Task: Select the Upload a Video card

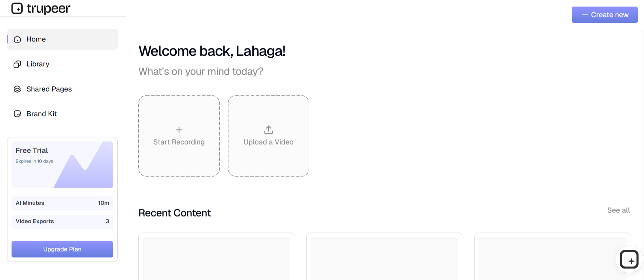Action: tap(269, 136)
